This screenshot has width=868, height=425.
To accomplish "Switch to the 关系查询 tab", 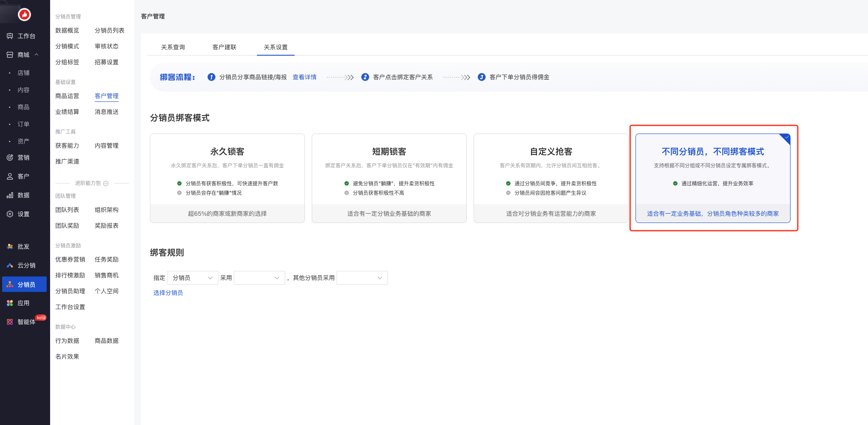I will click(173, 47).
